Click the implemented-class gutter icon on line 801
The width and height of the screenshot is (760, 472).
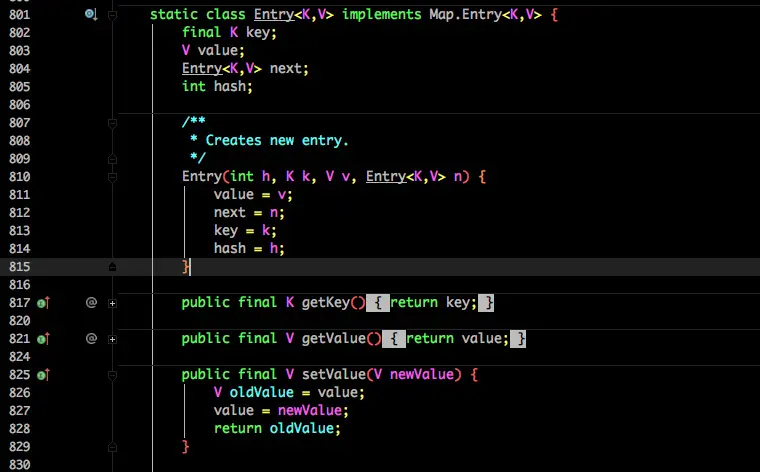click(91, 15)
